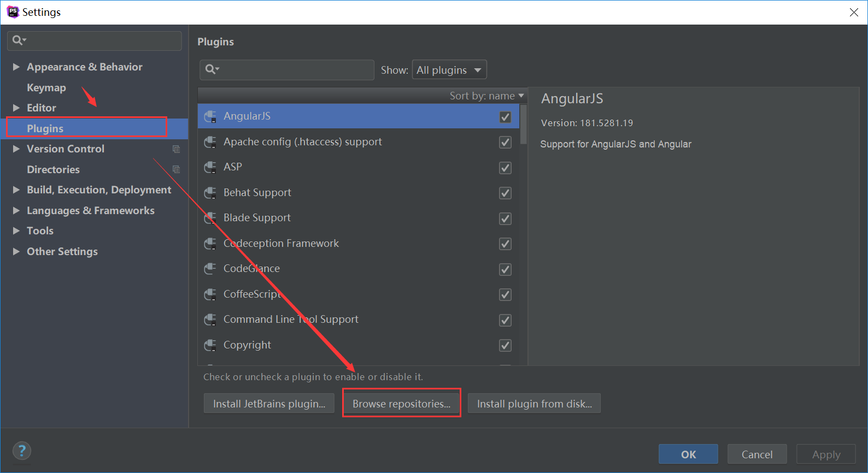Disable the CodeGlance plugin checkbox
This screenshot has height=473, width=868.
[x=505, y=269]
